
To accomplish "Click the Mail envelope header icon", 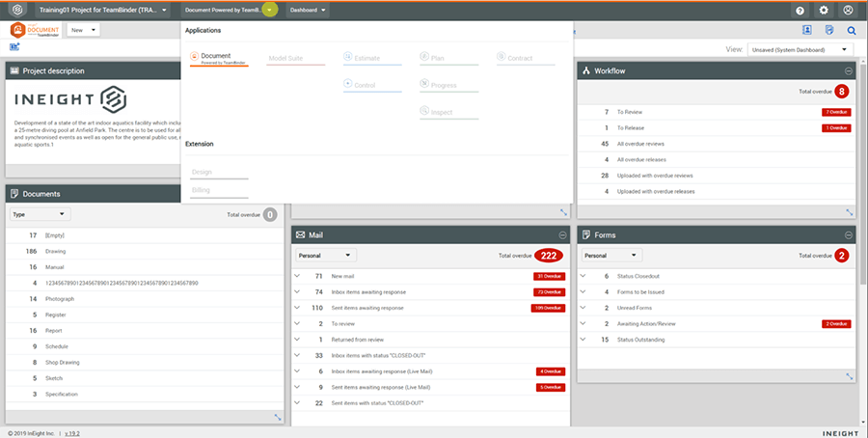I will 301,235.
